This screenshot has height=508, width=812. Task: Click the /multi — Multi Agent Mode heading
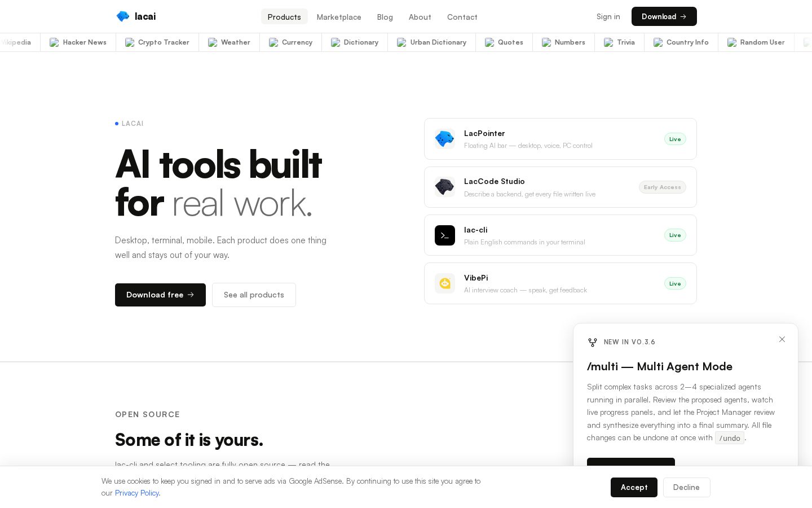click(660, 366)
